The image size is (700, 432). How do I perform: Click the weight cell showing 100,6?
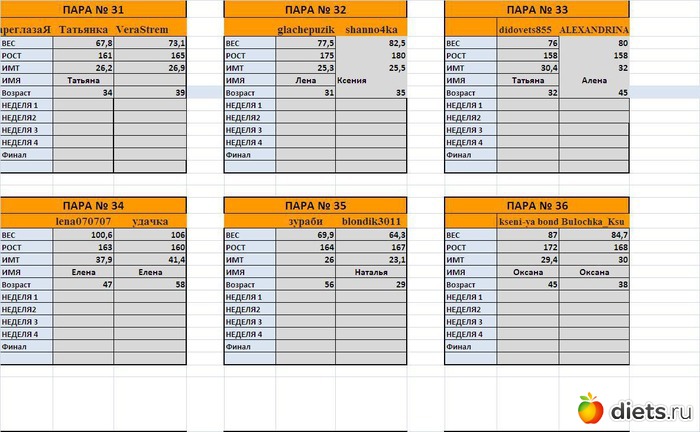[84, 234]
